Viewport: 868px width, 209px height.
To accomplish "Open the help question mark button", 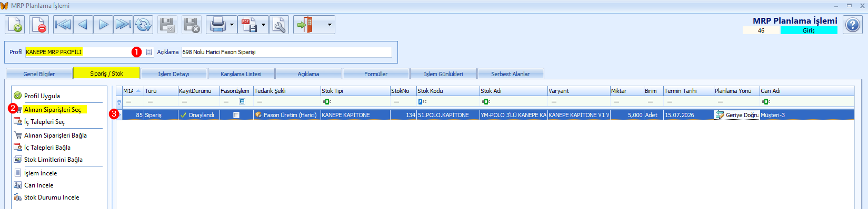I will coord(853,25).
